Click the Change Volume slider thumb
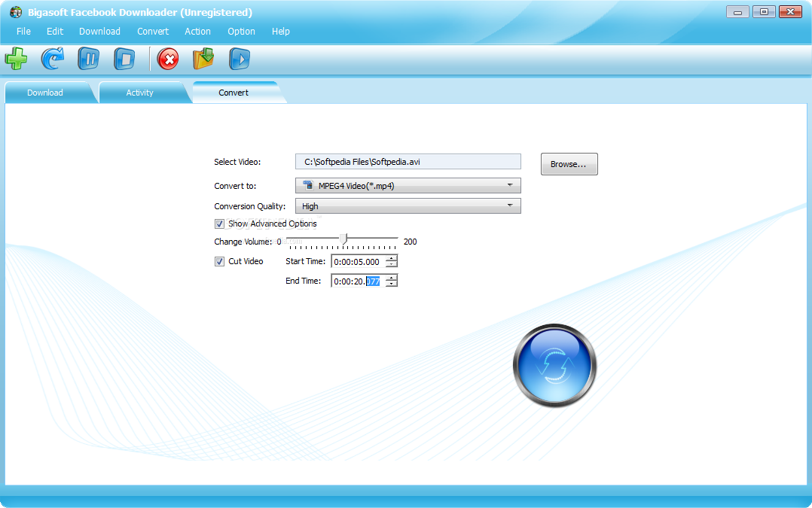The width and height of the screenshot is (812, 508). click(x=343, y=239)
